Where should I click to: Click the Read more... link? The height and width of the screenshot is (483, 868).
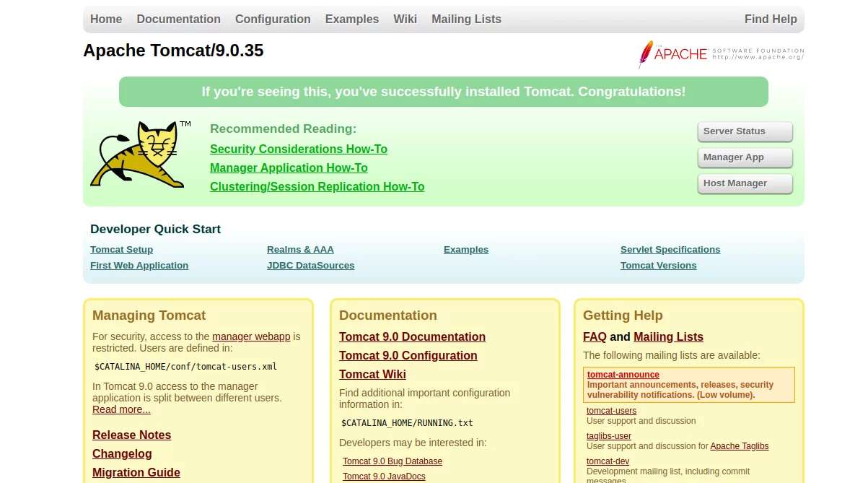121,410
